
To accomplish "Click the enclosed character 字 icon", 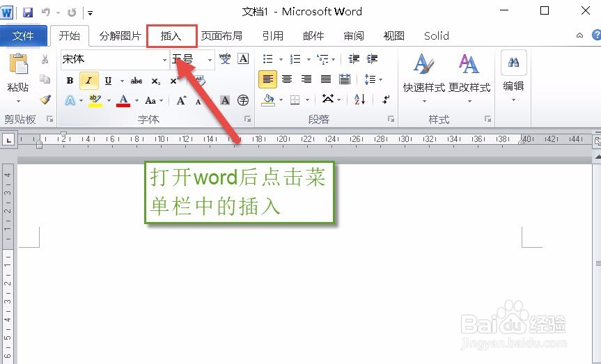I will (x=243, y=100).
